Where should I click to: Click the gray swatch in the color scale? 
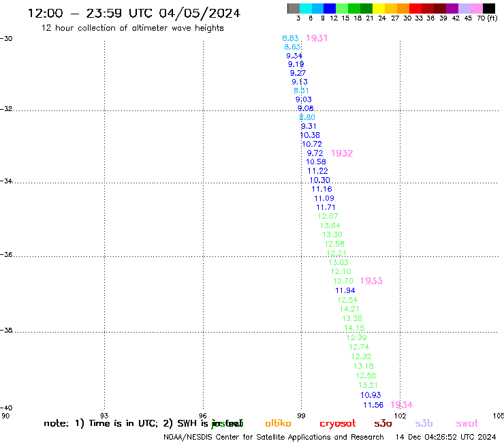[294, 8]
